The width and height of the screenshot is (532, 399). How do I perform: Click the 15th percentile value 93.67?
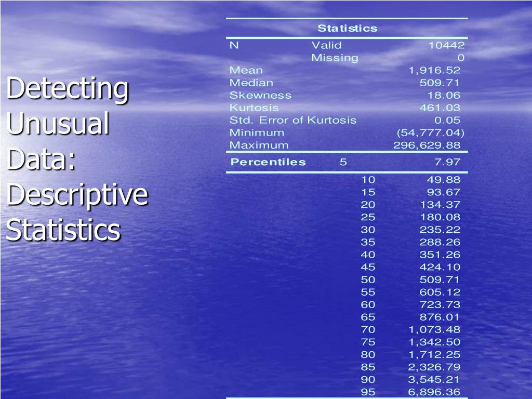[444, 192]
